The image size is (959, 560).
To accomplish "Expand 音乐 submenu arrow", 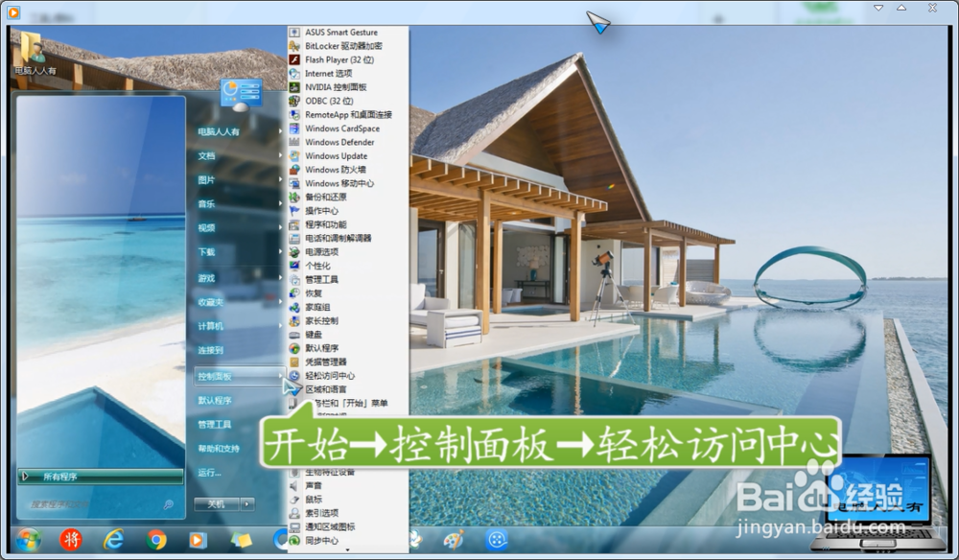I will 280,203.
